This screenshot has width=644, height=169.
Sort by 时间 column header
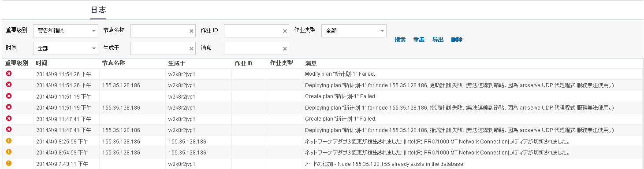point(42,63)
